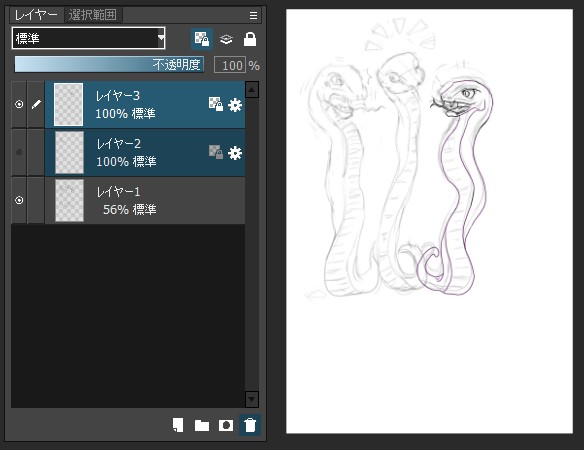This screenshot has height=450, width=584.
Task: Open the 標準 blend mode dropdown
Action: coord(89,38)
